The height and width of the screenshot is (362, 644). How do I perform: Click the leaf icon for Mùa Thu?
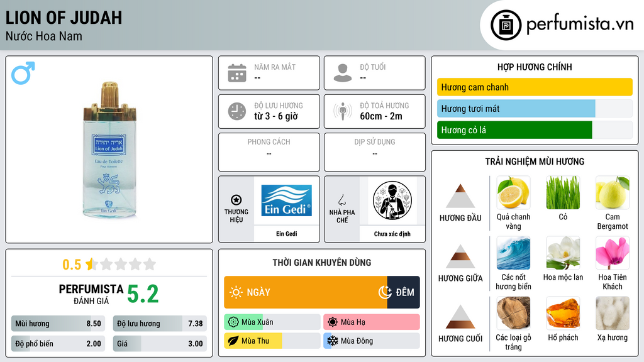[233, 341]
